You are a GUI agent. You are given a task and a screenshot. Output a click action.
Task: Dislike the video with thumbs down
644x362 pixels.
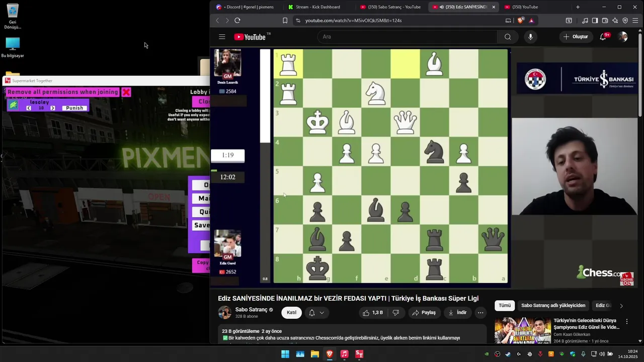click(x=395, y=313)
